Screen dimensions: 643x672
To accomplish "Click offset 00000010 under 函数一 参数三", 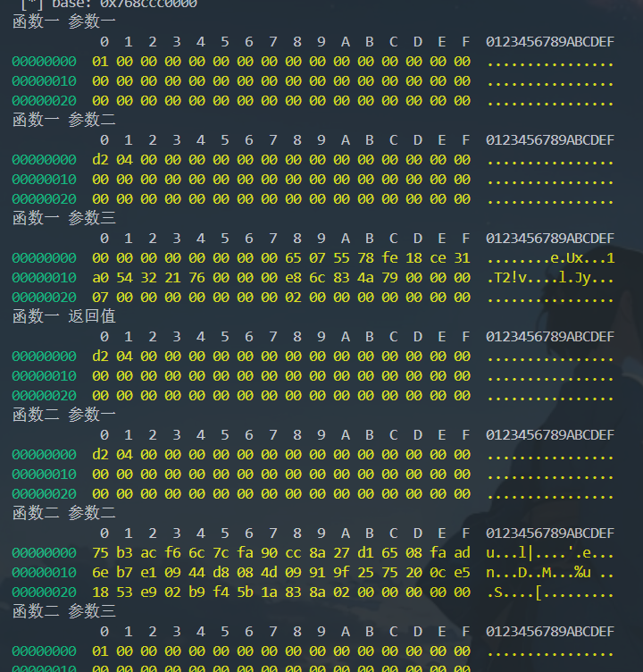I will pos(44,278).
